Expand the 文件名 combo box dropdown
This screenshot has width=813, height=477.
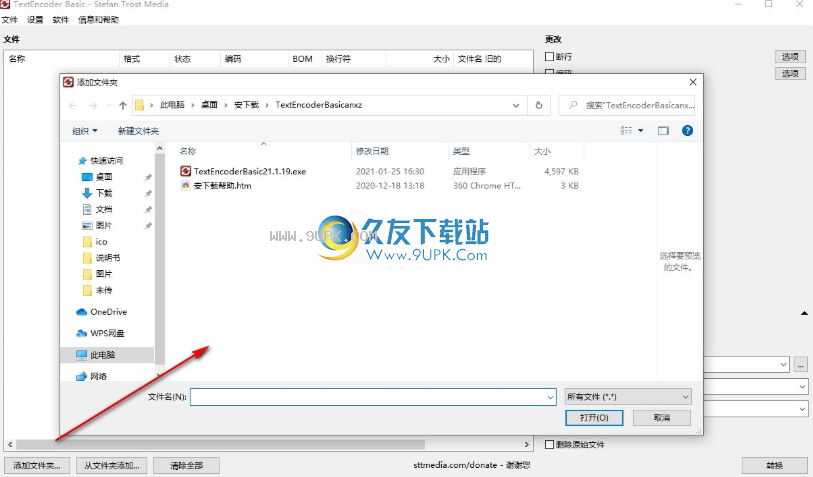point(550,397)
